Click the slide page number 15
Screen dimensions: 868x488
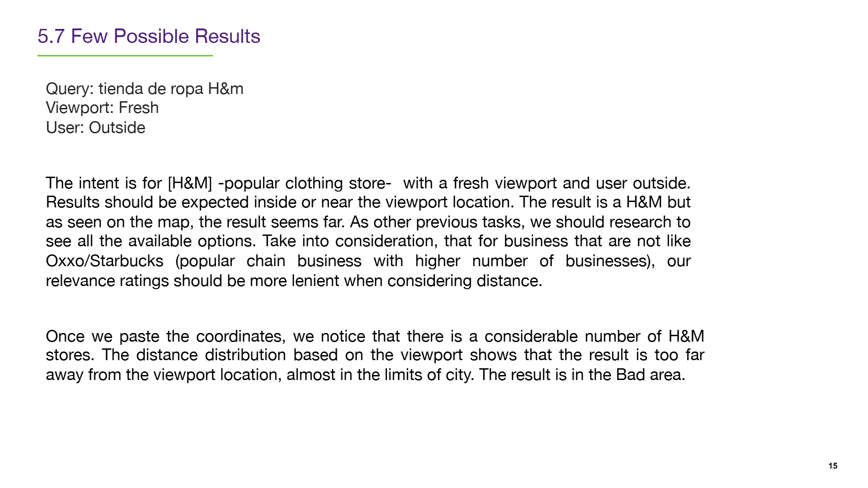[833, 466]
